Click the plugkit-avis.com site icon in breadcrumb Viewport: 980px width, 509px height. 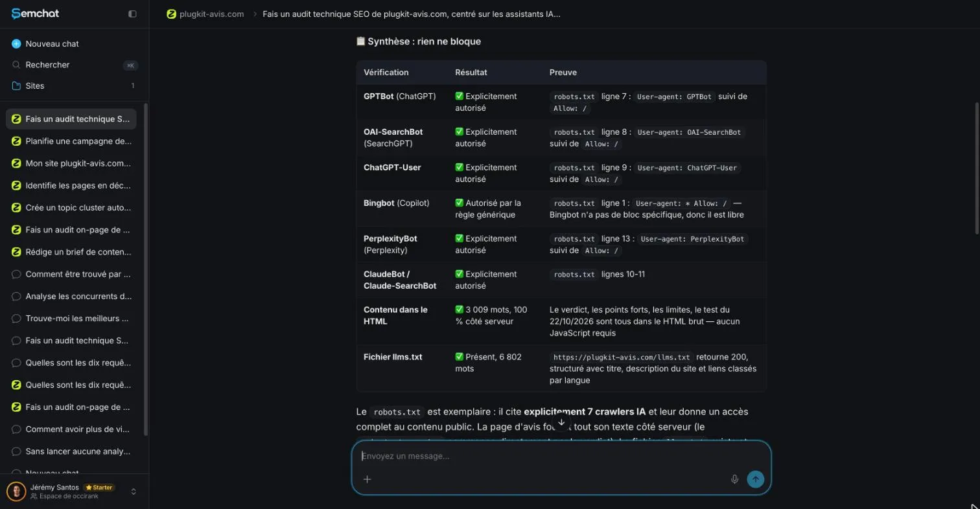171,14
